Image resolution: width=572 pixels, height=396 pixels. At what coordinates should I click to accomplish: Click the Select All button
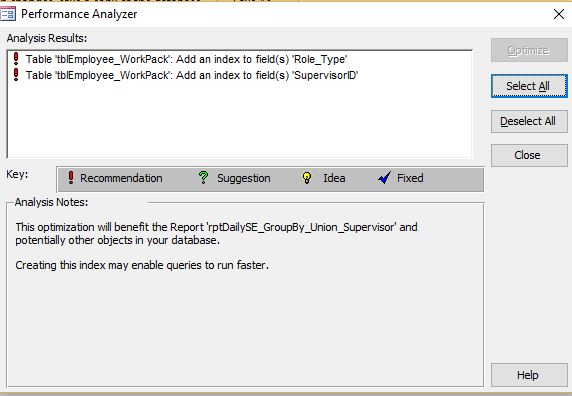pyautogui.click(x=529, y=86)
